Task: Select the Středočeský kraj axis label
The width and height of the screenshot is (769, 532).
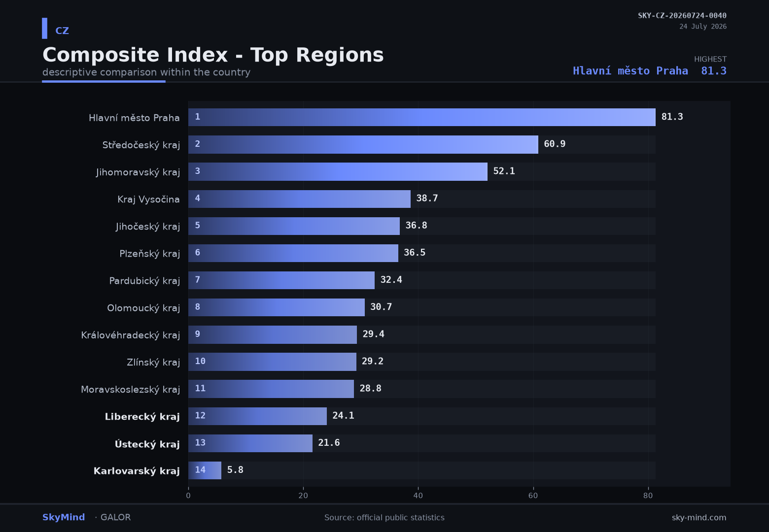Action: 141,145
